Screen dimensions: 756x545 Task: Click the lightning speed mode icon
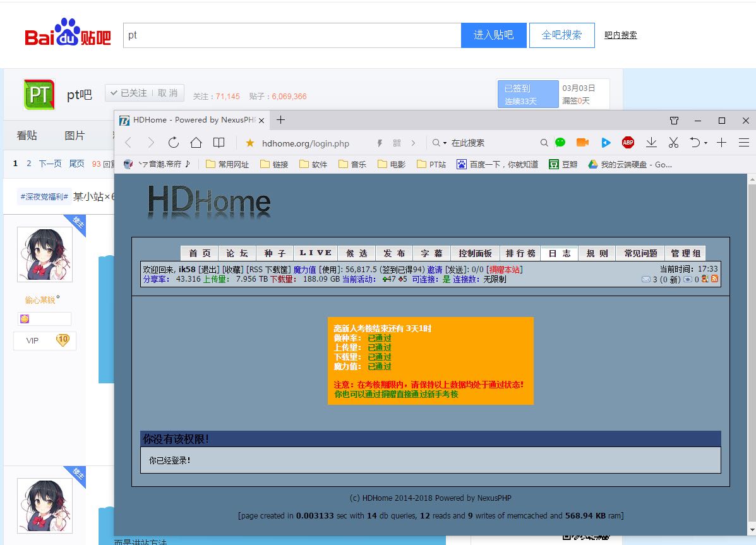(380, 143)
